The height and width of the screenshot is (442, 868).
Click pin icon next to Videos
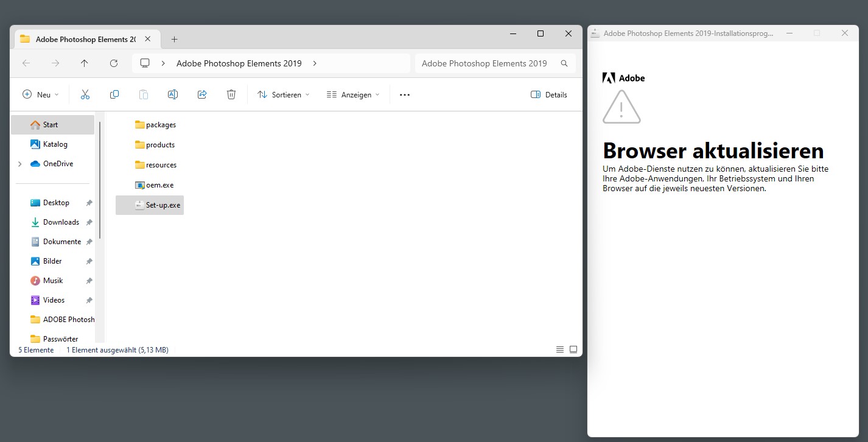point(89,300)
